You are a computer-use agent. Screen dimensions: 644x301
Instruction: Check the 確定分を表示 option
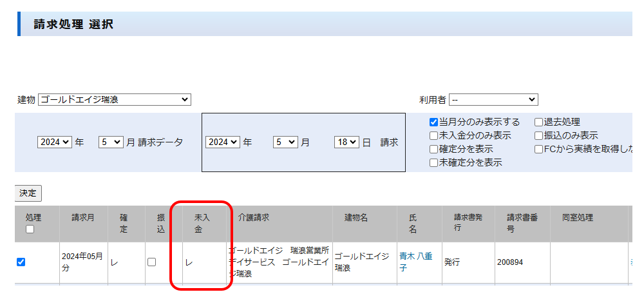pyautogui.click(x=434, y=150)
